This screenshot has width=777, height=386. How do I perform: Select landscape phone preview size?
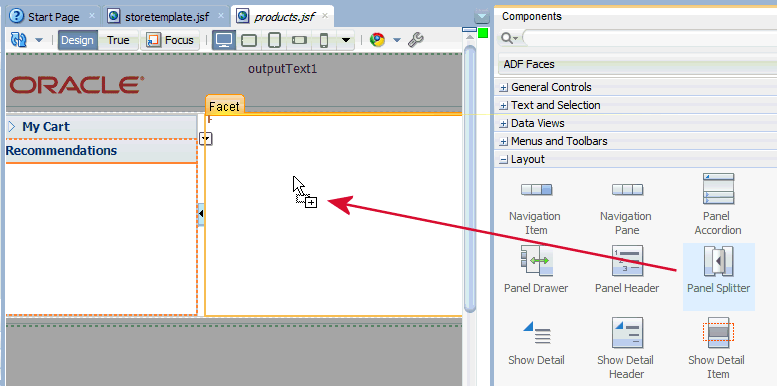coord(299,40)
